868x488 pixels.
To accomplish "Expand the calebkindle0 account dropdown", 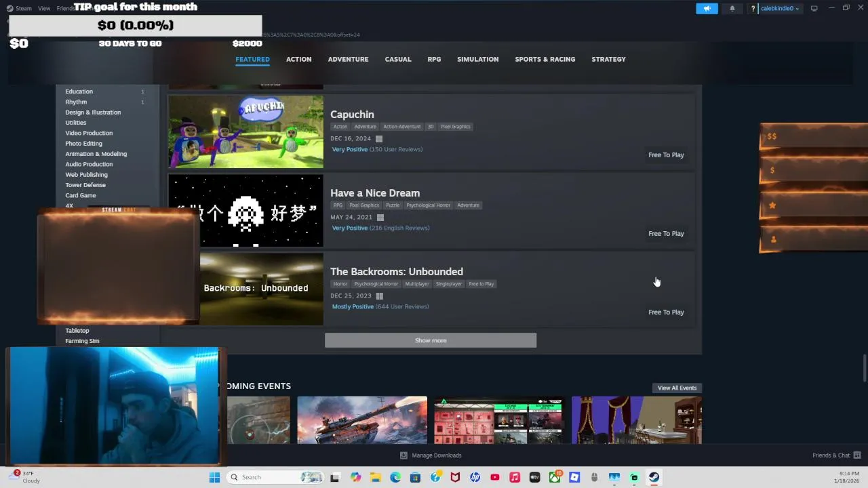I will click(x=780, y=9).
